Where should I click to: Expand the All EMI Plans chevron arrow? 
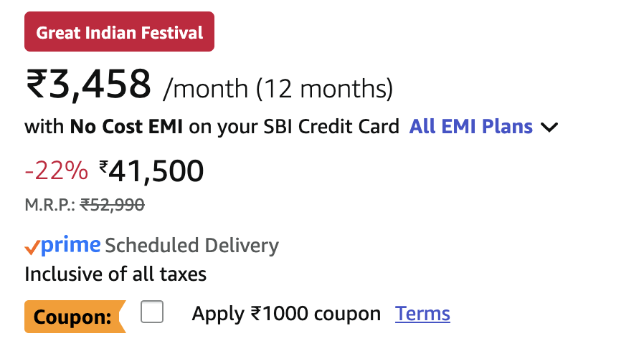(x=549, y=128)
